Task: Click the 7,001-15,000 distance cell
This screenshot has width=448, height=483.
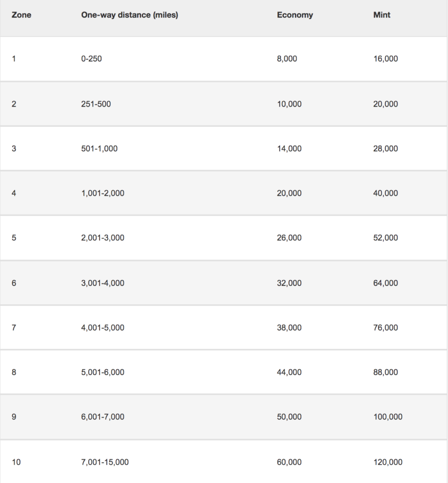Action: coord(105,462)
